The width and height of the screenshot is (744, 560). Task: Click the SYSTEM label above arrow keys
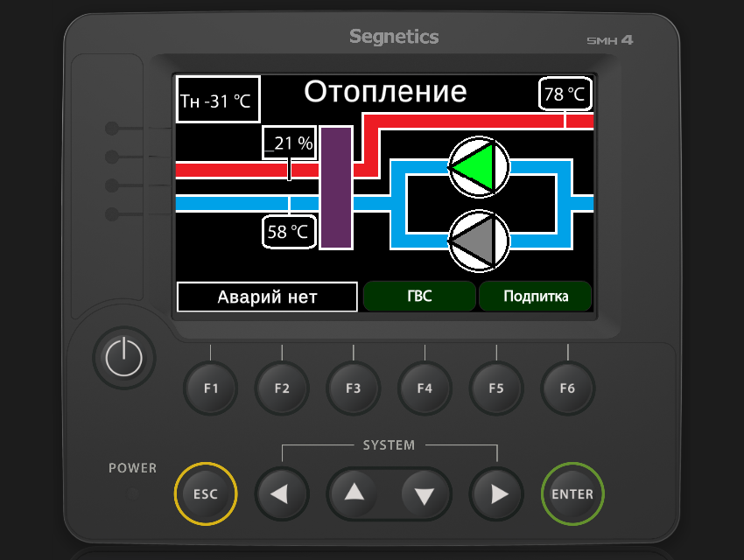pyautogui.click(x=390, y=445)
